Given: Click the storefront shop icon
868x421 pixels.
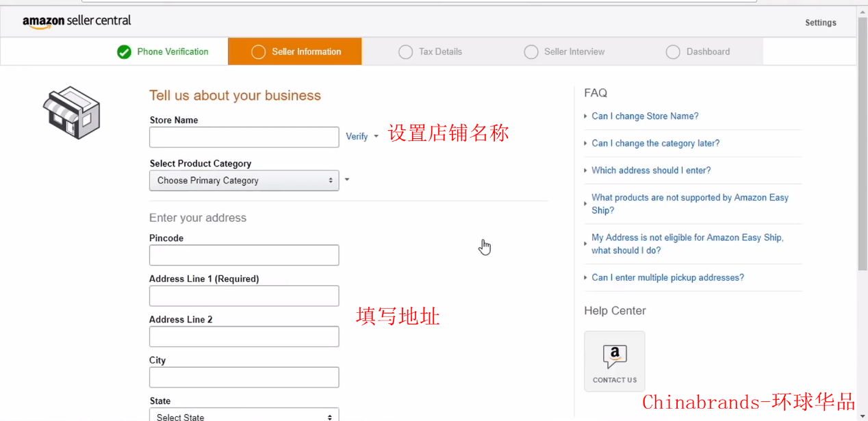Looking at the screenshot, I should pyautogui.click(x=72, y=112).
